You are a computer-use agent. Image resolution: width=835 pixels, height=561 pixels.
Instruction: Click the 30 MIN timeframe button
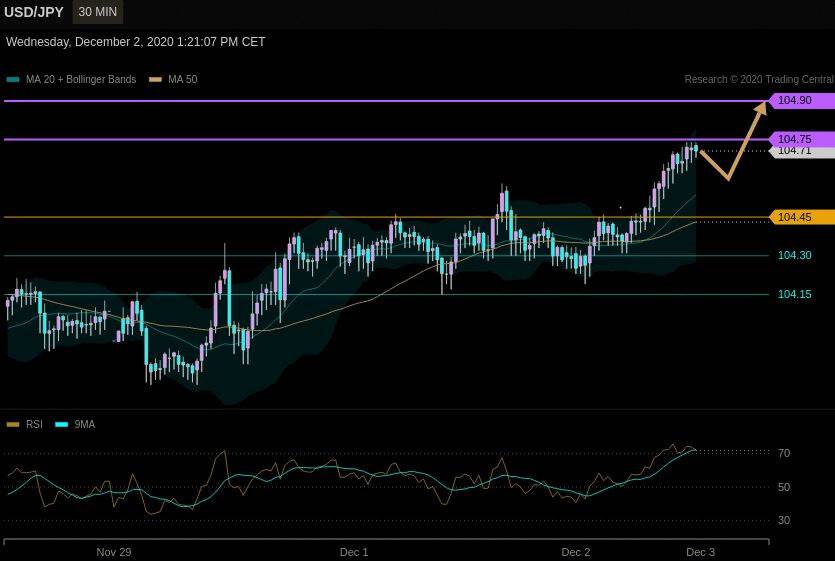(97, 12)
